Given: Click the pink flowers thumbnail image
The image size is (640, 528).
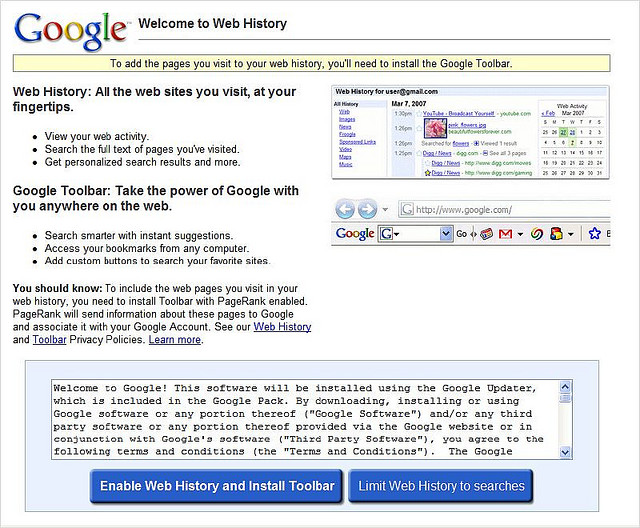Looking at the screenshot, I should click(x=436, y=128).
